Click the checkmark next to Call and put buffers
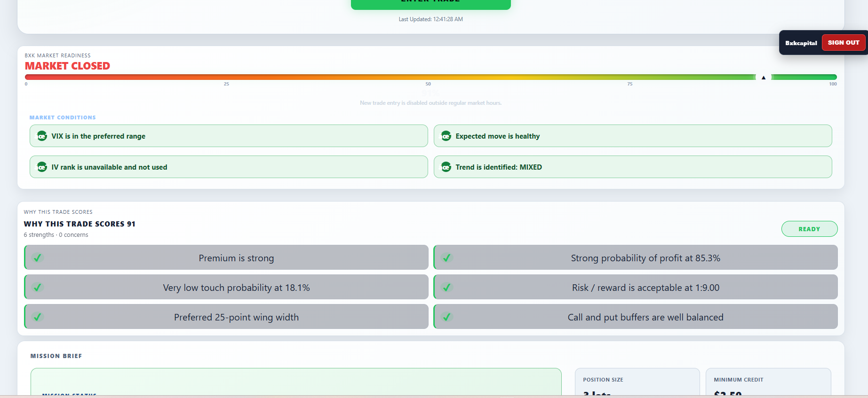This screenshot has width=868, height=398. pos(447,317)
